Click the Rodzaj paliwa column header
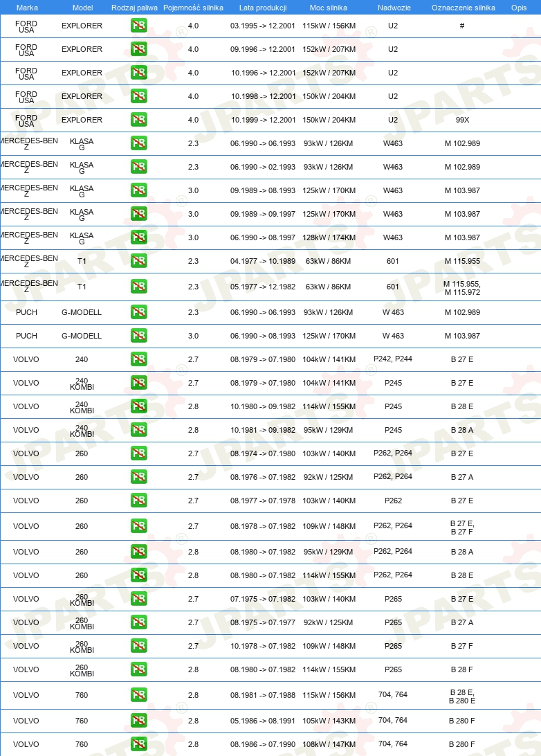 134,8
